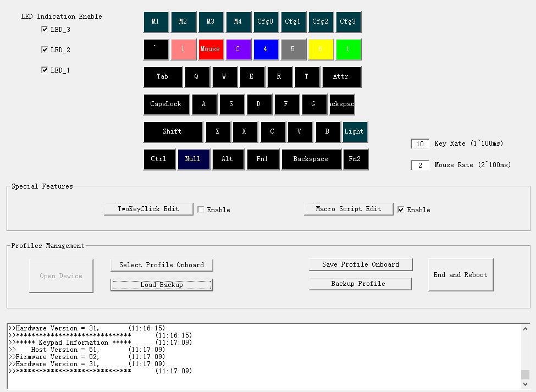Select the backtick key

coord(156,49)
